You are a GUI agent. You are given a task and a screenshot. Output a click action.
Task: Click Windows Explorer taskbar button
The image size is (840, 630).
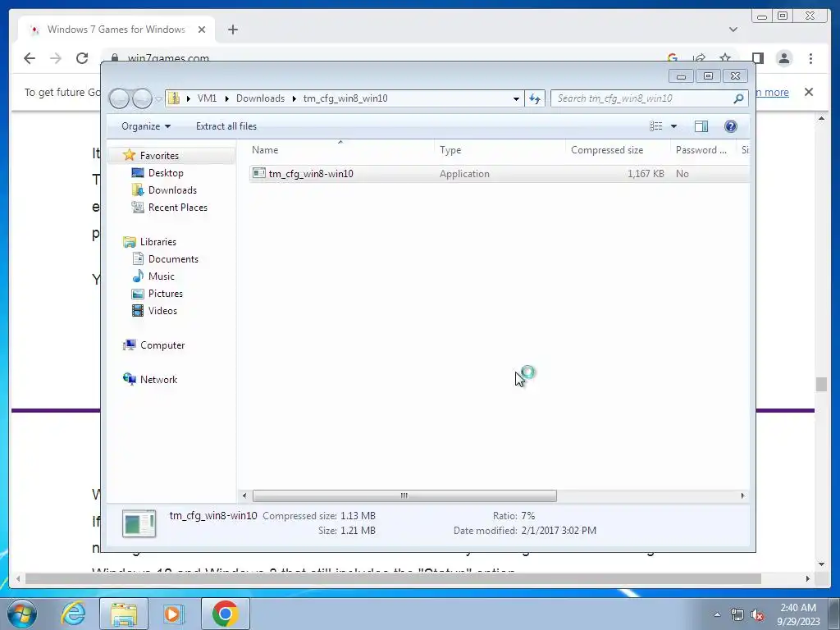[x=124, y=614]
